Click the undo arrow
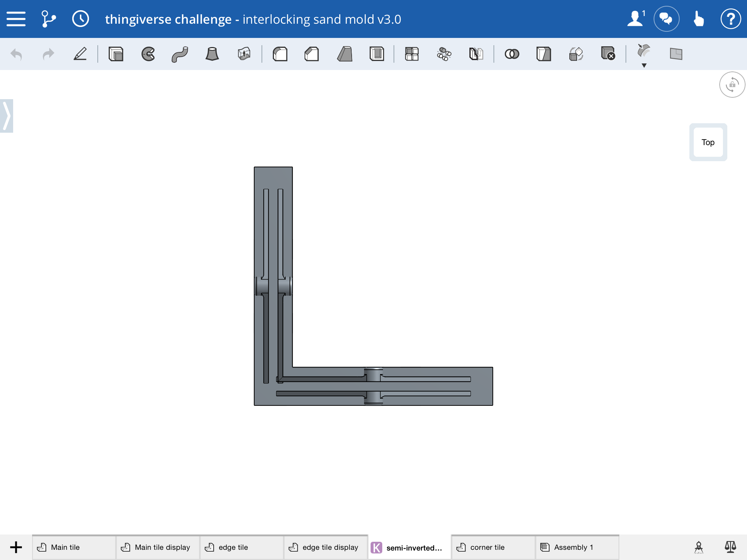The image size is (747, 560). pos(16,54)
